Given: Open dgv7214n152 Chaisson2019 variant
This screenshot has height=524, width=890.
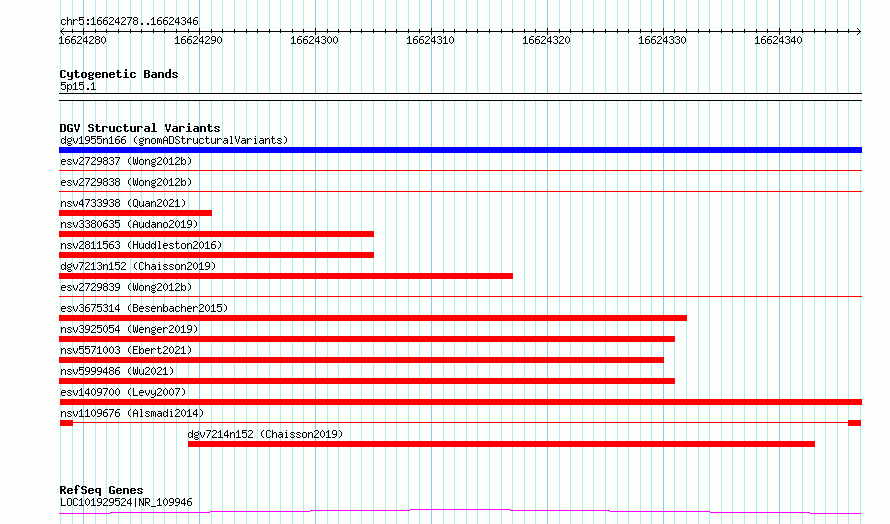Looking at the screenshot, I should 265,434.
